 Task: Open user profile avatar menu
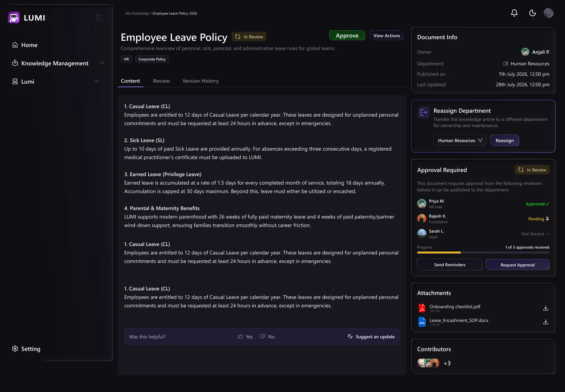click(x=549, y=13)
